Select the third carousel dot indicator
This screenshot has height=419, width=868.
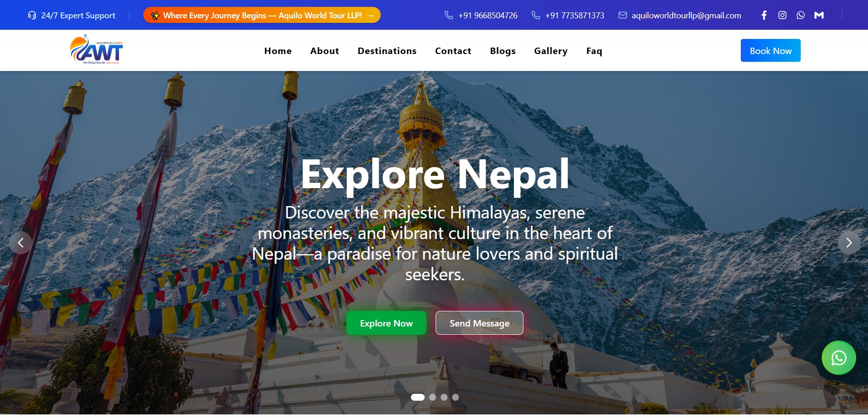click(x=444, y=397)
